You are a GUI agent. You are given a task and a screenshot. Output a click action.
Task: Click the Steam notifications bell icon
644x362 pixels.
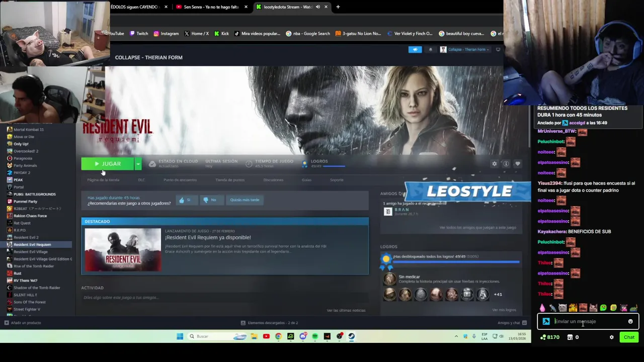[430, 49]
